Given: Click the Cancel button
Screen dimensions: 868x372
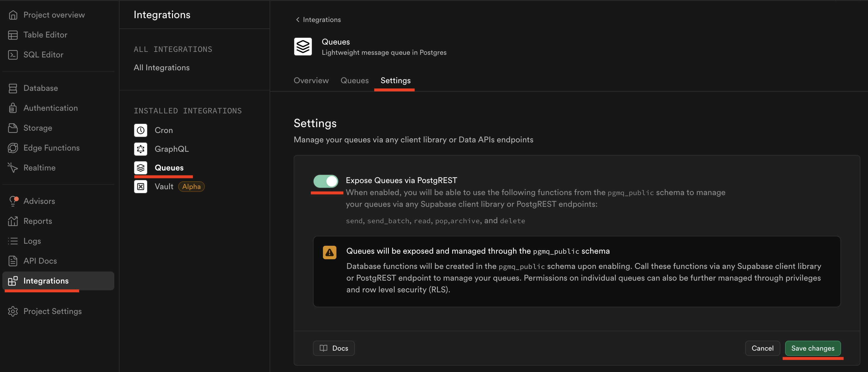Looking at the screenshot, I should (x=762, y=348).
